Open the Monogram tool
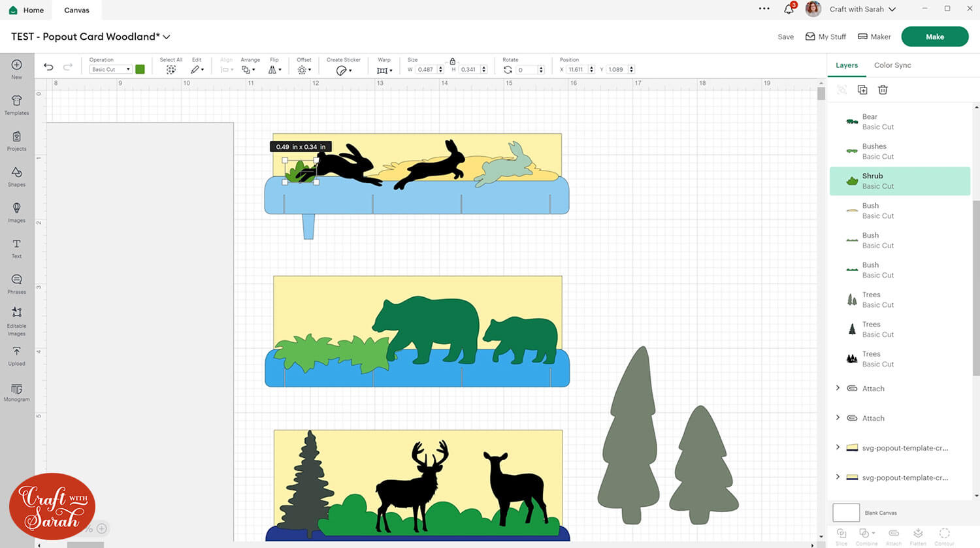This screenshot has height=548, width=980. [x=17, y=392]
